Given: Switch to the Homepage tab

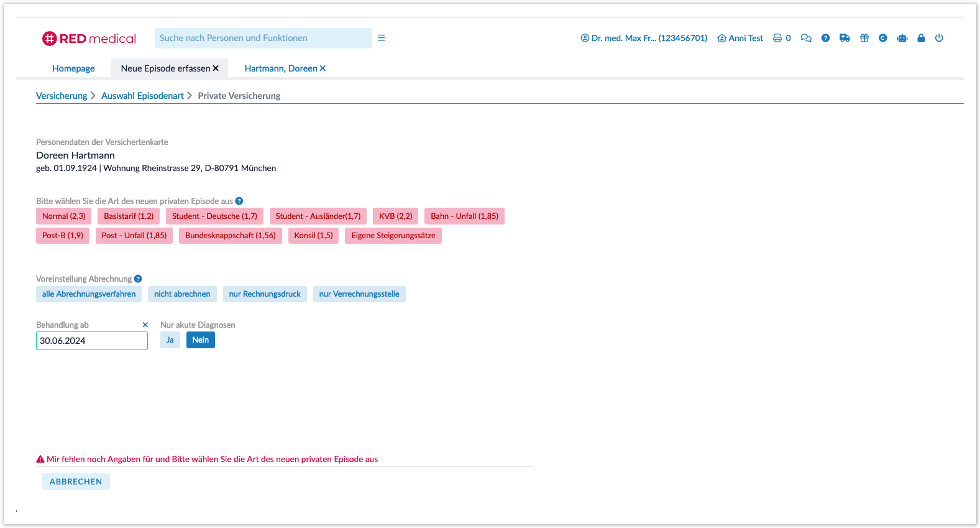Looking at the screenshot, I should tap(73, 68).
